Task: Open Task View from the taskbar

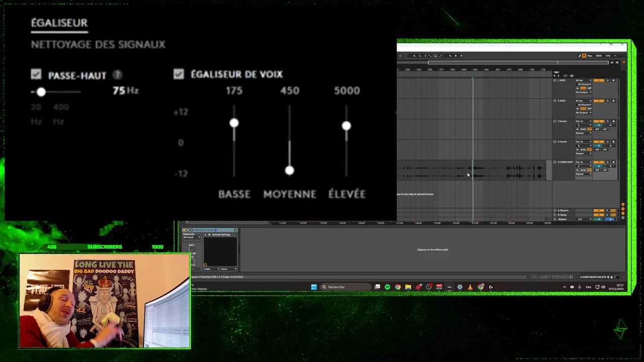Action: [377, 287]
